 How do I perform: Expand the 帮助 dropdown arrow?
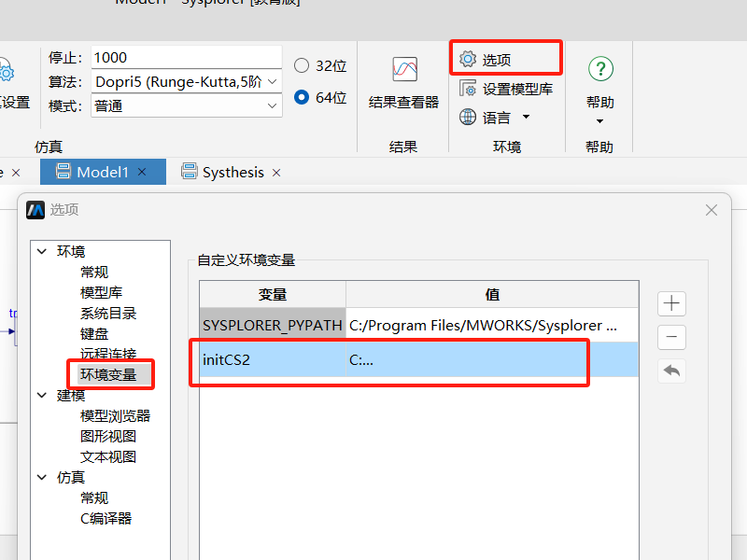599,121
